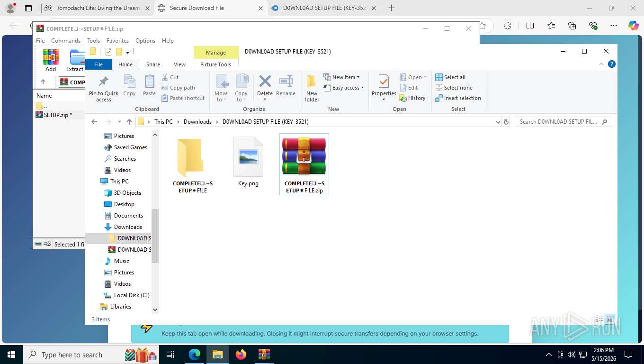Click navigation pane scroll down arrow
This screenshot has width=644, height=364.
pyautogui.click(x=155, y=309)
